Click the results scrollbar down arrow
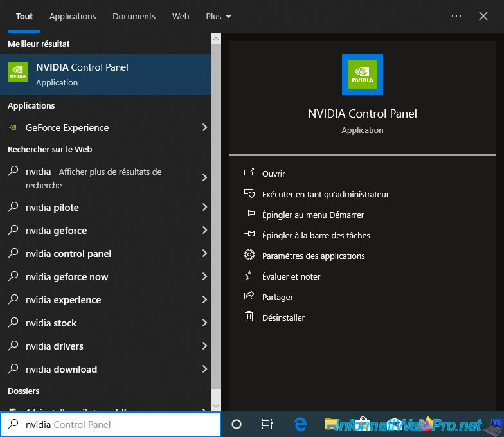The image size is (504, 437). click(x=216, y=406)
